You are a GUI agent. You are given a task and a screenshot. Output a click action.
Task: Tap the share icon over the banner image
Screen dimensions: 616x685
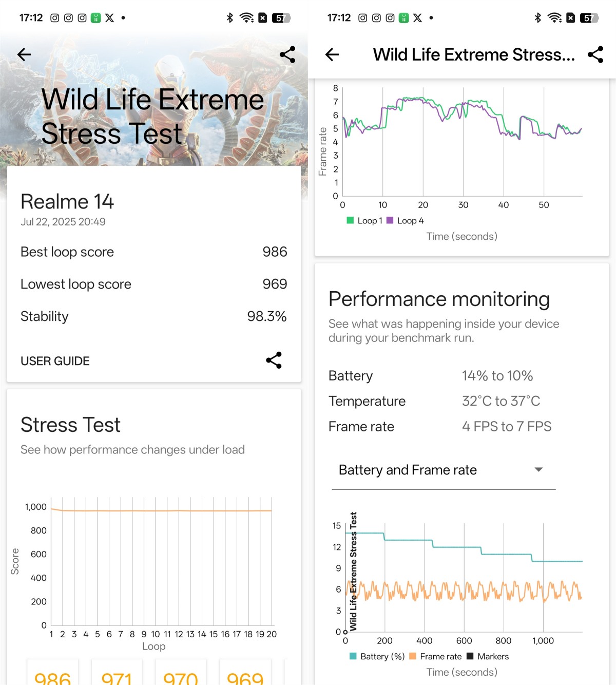tap(287, 54)
